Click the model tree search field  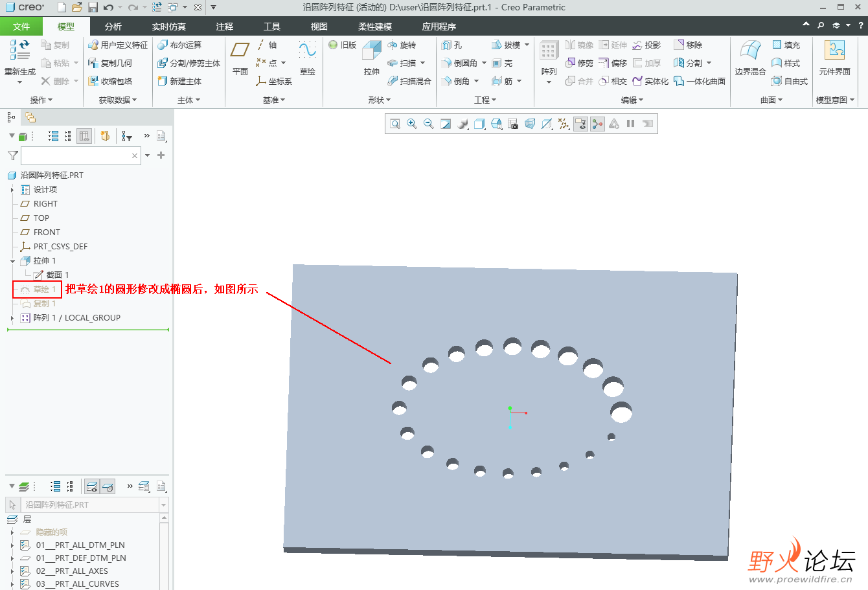click(80, 155)
